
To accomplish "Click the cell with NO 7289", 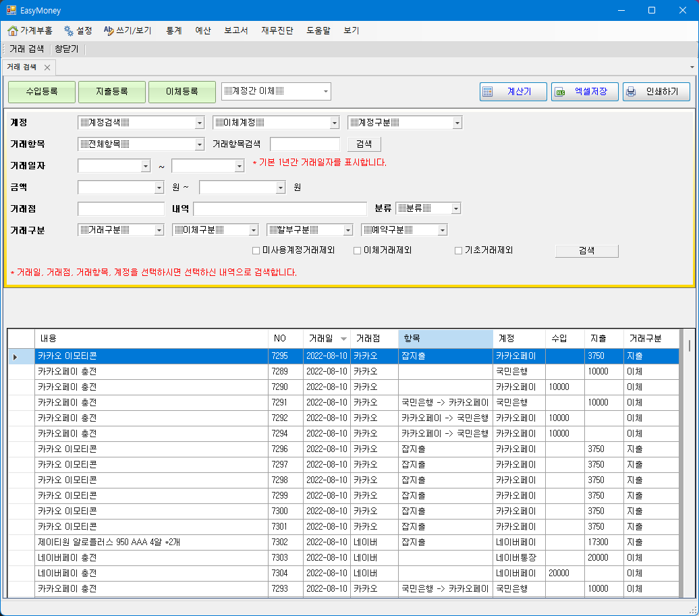I will (x=285, y=372).
